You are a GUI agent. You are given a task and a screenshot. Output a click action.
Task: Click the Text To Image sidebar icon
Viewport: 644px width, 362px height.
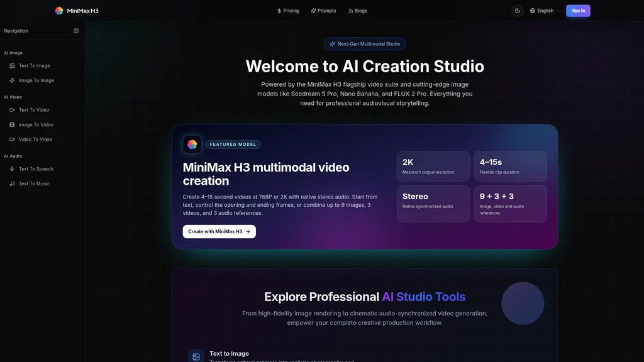tap(12, 65)
